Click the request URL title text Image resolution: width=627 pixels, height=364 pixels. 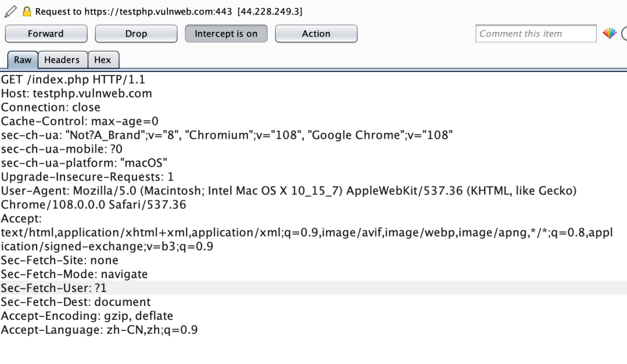pyautogui.click(x=168, y=12)
